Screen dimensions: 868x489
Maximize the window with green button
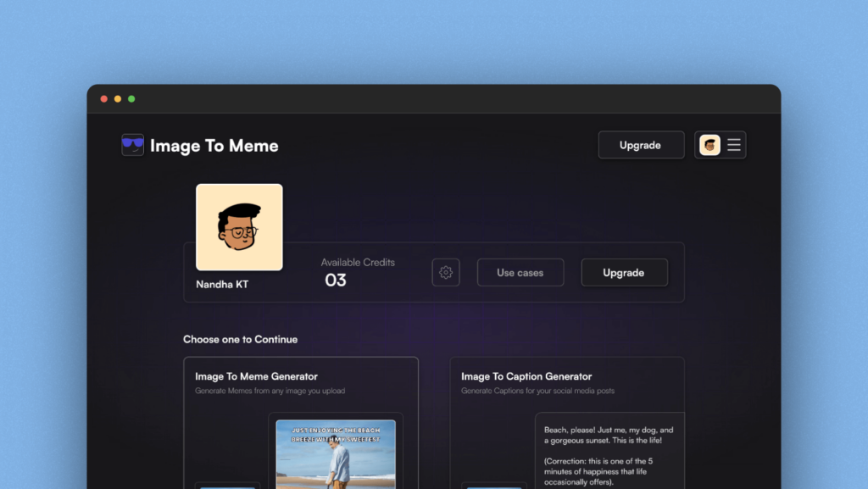(131, 99)
